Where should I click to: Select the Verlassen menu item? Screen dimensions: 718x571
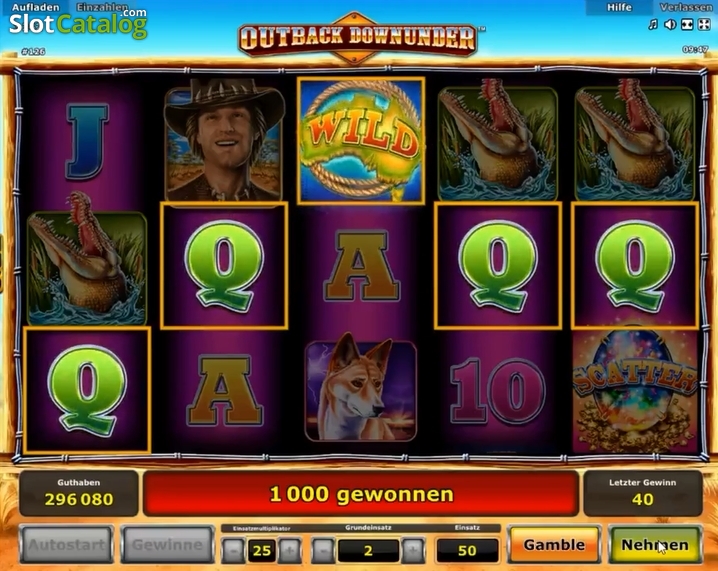pos(685,7)
